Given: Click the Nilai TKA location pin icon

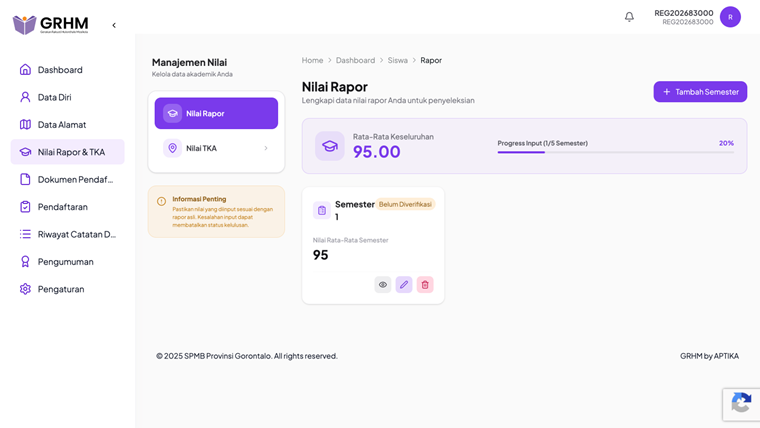Looking at the screenshot, I should pyautogui.click(x=172, y=148).
